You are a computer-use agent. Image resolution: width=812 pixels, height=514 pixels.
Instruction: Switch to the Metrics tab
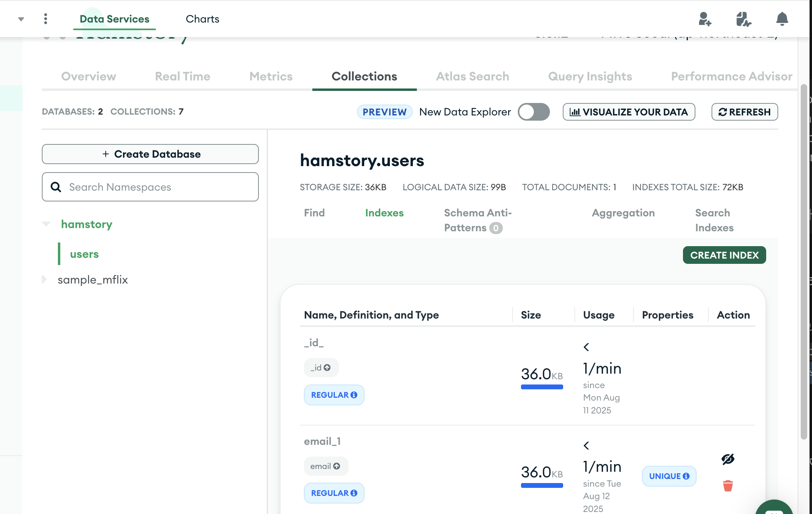pyautogui.click(x=271, y=76)
